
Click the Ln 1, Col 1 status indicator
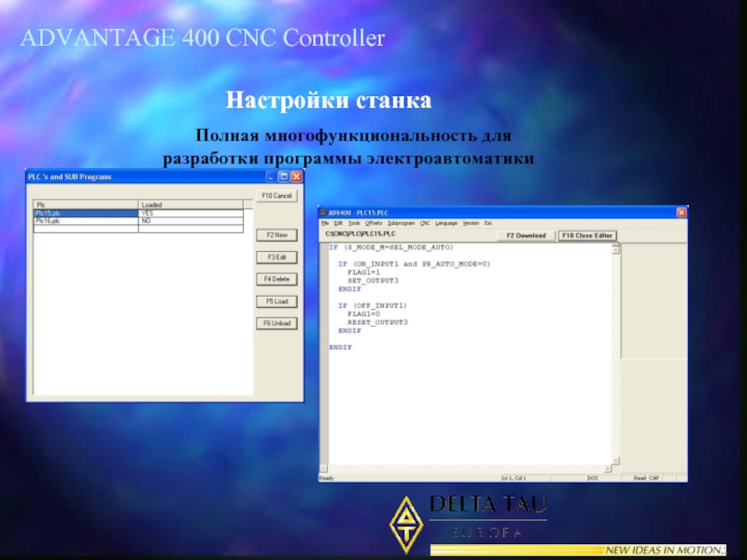(x=514, y=478)
